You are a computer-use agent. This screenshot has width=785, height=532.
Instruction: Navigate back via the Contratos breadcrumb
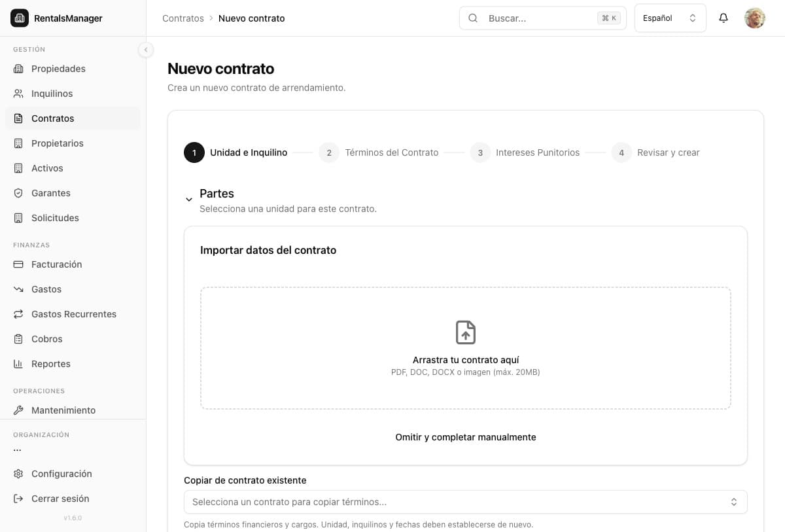coord(183,18)
